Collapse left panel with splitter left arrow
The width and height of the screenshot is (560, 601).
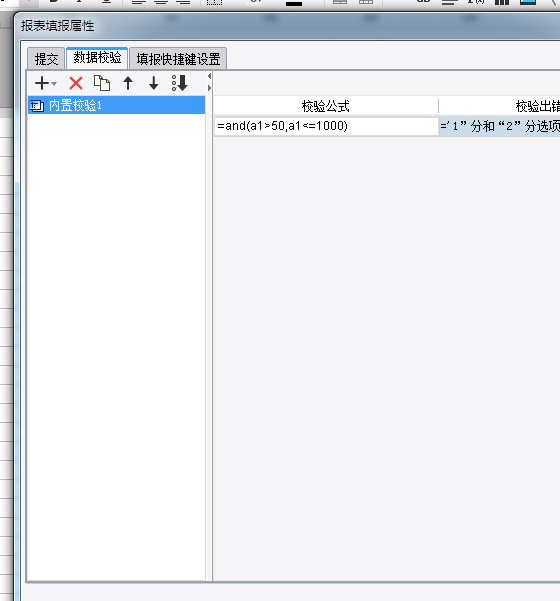click(209, 76)
